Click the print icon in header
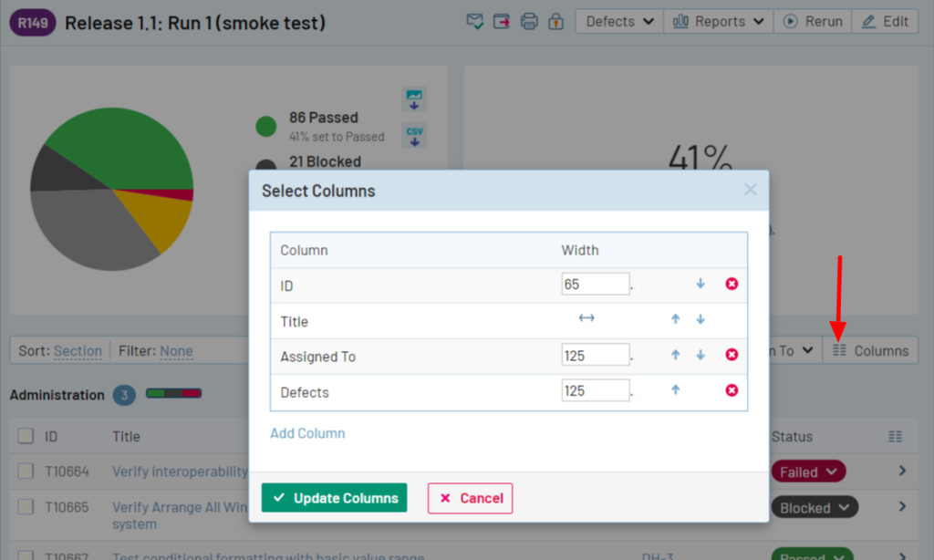934x560 pixels. (x=529, y=22)
